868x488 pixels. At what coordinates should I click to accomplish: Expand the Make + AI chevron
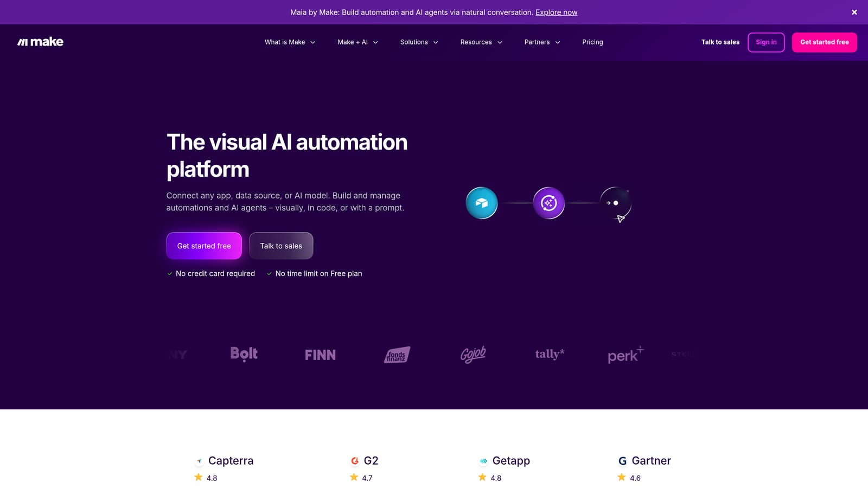click(x=375, y=42)
